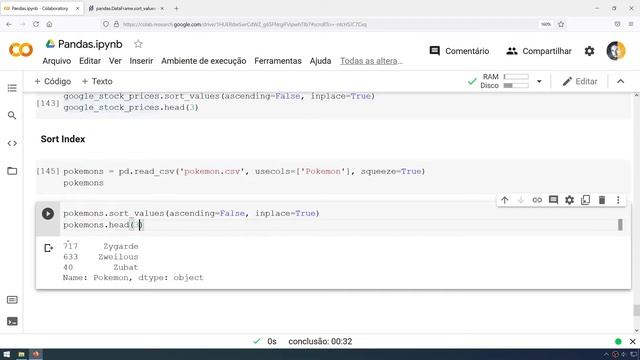Run the pokemons.sort_values cell
This screenshot has height=360, width=640.
pyautogui.click(x=48, y=213)
